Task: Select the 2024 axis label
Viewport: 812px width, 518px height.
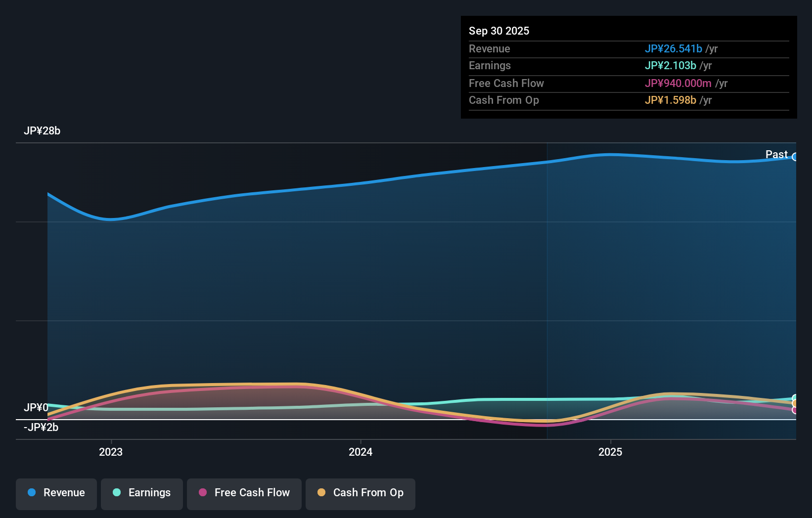Action: click(x=360, y=451)
